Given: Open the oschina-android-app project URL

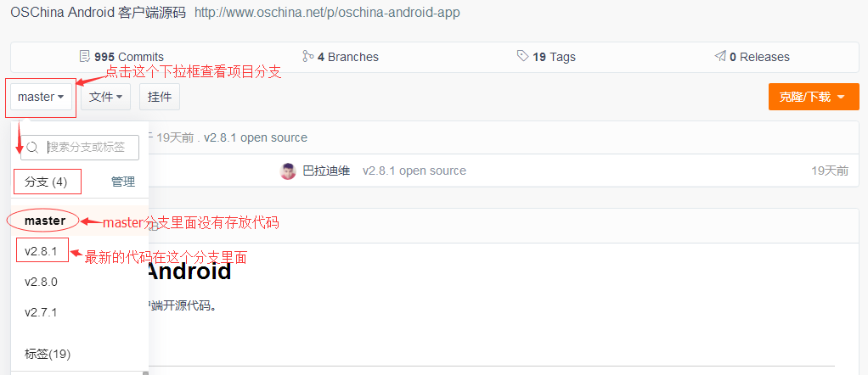Looking at the screenshot, I should click(327, 13).
